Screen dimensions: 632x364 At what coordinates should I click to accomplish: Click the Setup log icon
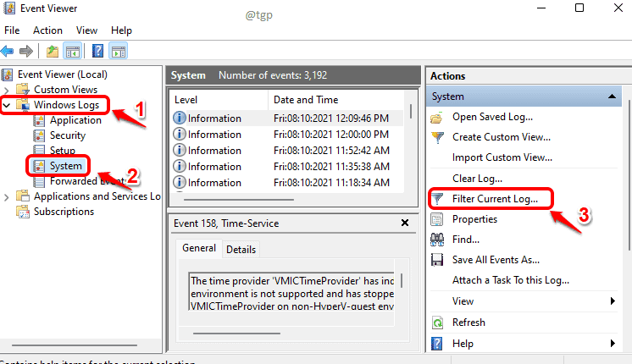(39, 150)
